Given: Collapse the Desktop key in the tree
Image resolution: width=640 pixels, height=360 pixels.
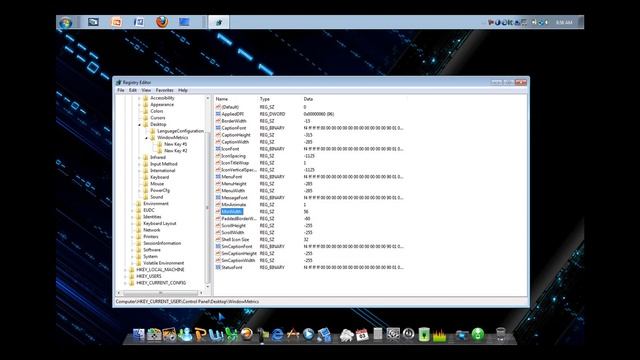Looking at the screenshot, I should pos(139,124).
